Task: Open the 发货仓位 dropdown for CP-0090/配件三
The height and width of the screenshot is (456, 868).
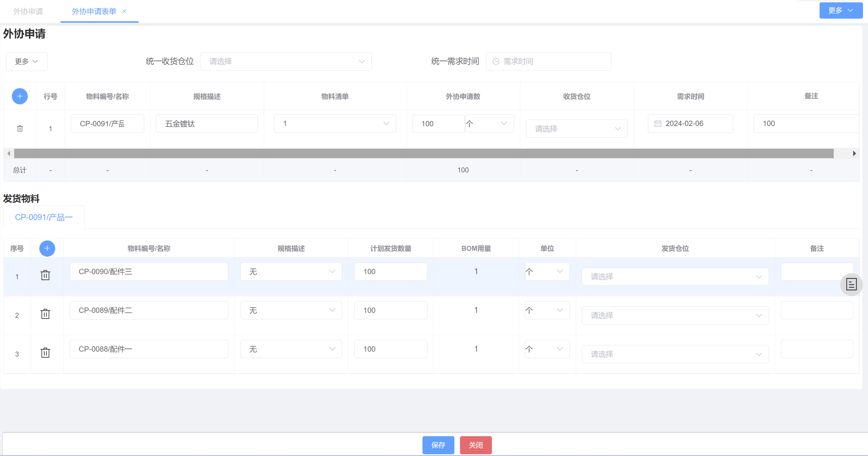Action: pyautogui.click(x=675, y=276)
